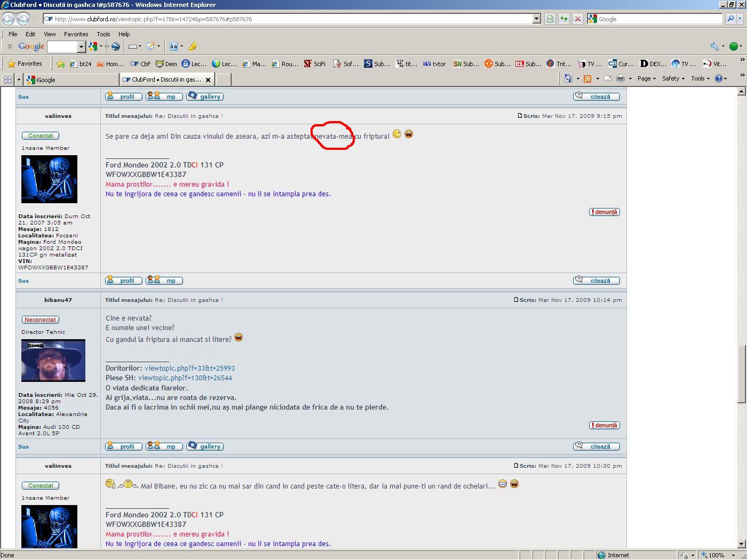Expand the Page dropdown menu
This screenshot has width=747, height=560.
(x=646, y=78)
